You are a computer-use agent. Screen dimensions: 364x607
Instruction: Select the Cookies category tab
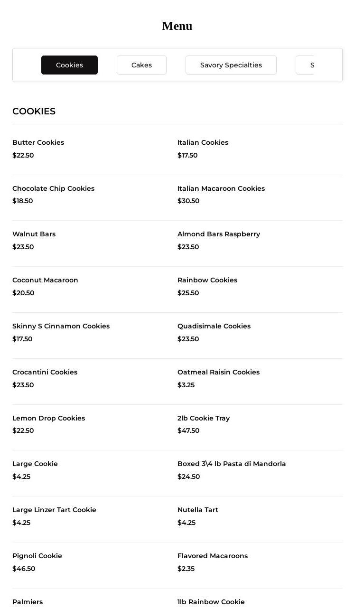pyautogui.click(x=69, y=65)
